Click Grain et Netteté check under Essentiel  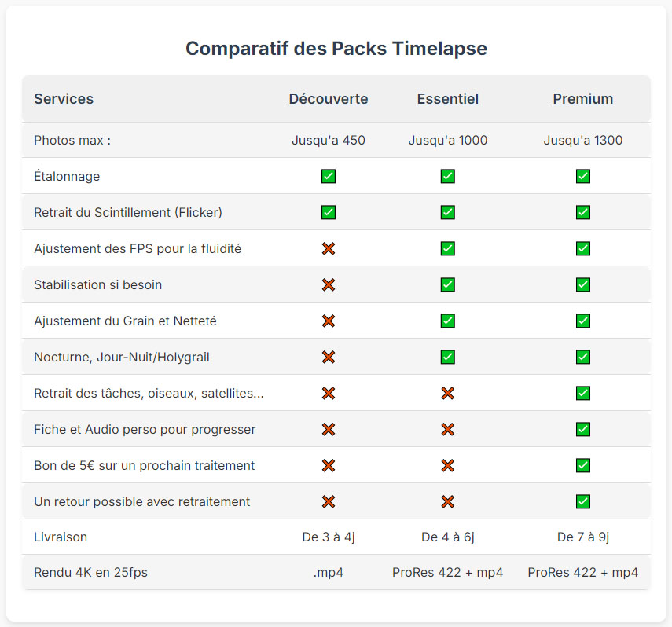447,321
